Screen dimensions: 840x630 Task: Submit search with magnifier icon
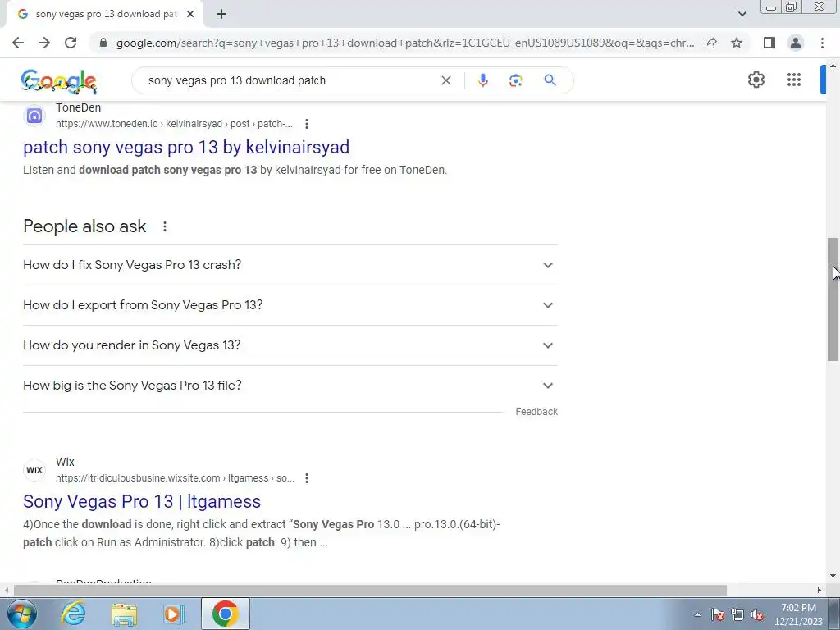(550, 80)
